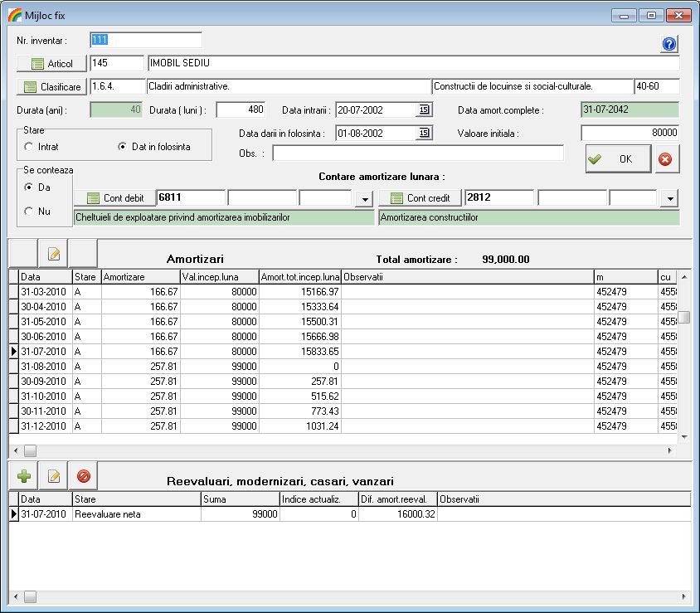Click the edit pencil icon above Amortizari table
700x613 pixels.
tap(54, 254)
